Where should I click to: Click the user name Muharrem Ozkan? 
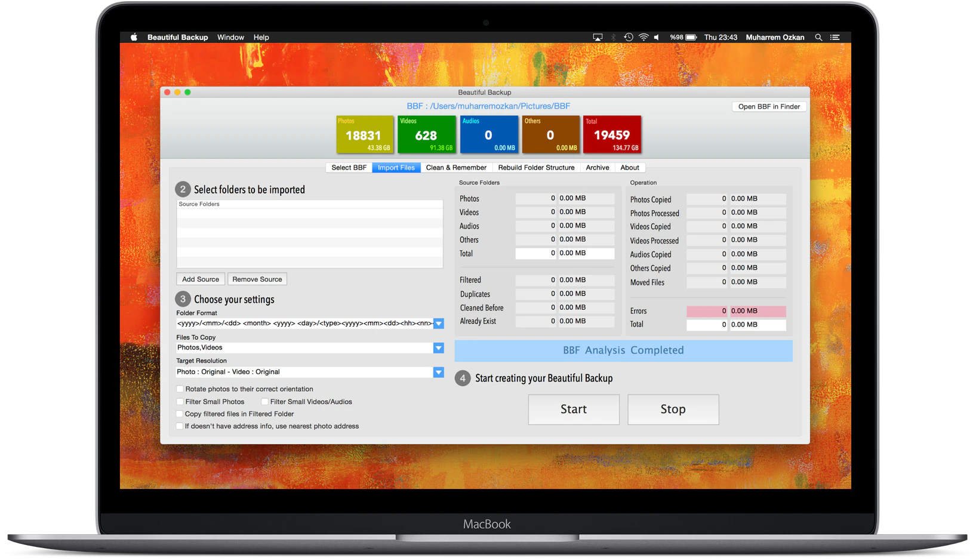775,37
